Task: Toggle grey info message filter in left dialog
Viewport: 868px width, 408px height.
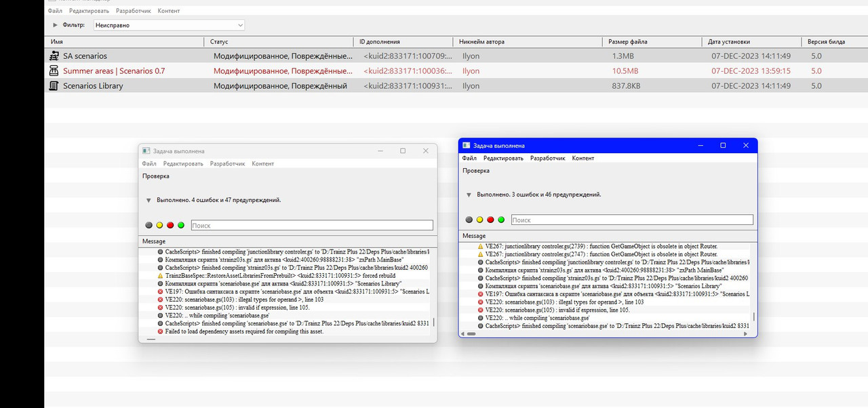Action: point(149,225)
